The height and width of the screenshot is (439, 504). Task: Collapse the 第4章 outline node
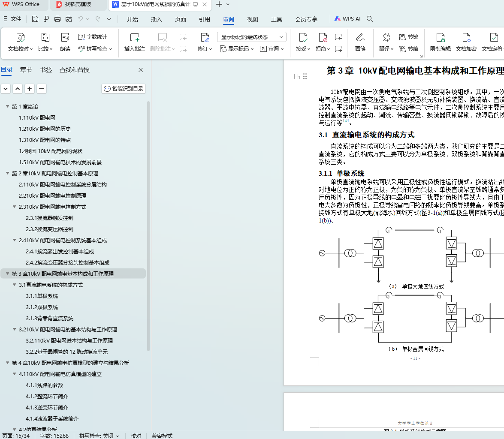click(7, 363)
